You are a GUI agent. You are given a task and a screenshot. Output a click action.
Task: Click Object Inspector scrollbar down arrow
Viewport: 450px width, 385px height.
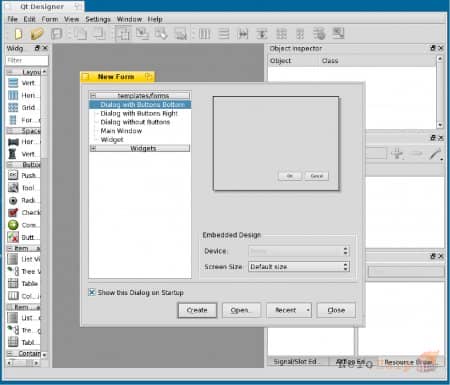click(x=440, y=125)
